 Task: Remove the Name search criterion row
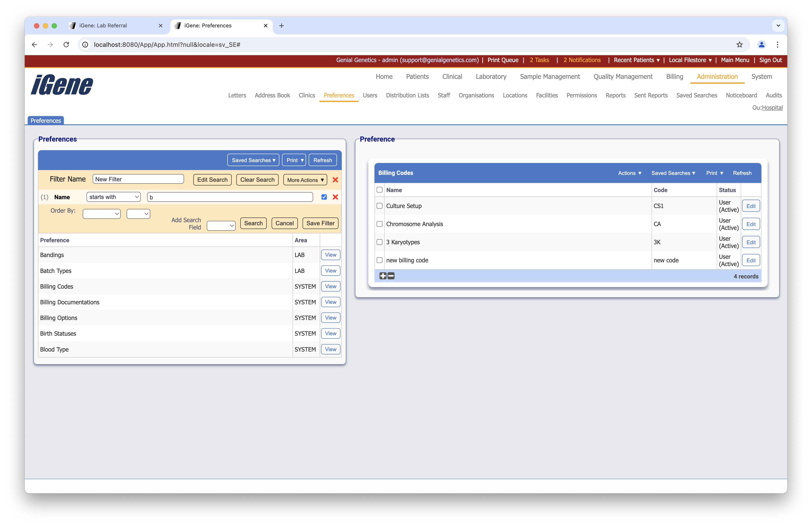[x=335, y=197]
